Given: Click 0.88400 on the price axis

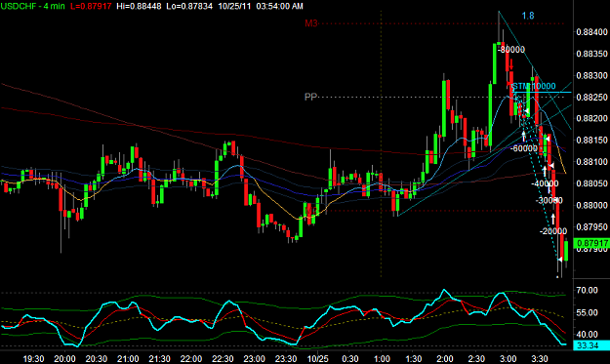Looking at the screenshot, I should (x=591, y=32).
